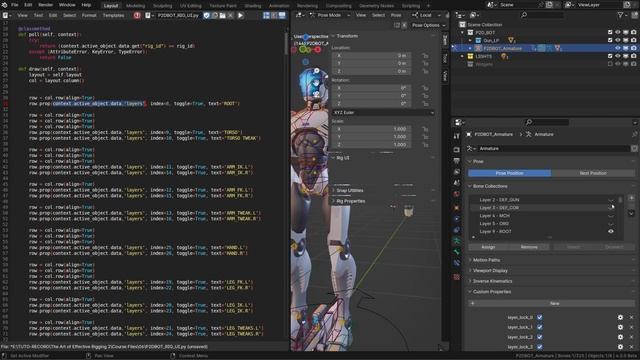Expand the Snap Utilities panel
Viewport: 640px width, 360px height.
349,191
